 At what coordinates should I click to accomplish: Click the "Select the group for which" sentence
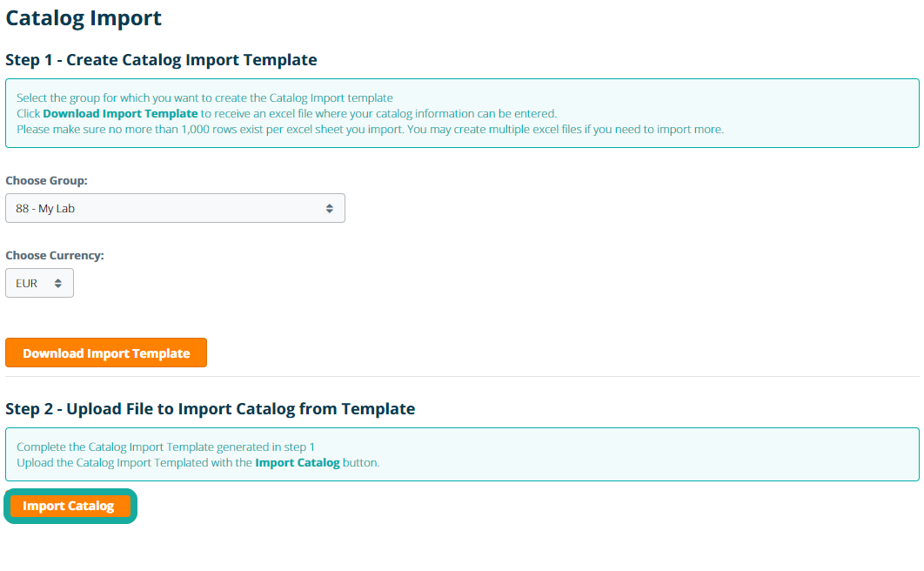[204, 97]
